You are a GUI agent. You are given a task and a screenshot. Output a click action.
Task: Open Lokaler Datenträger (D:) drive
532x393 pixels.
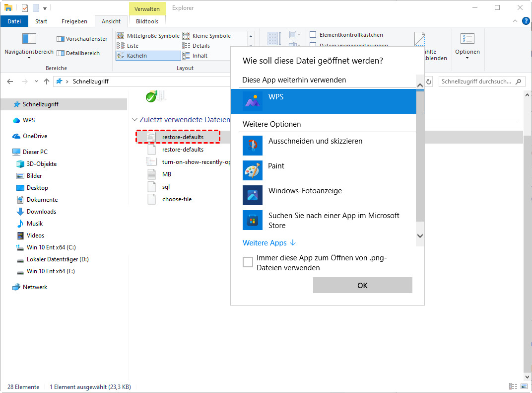(x=53, y=259)
